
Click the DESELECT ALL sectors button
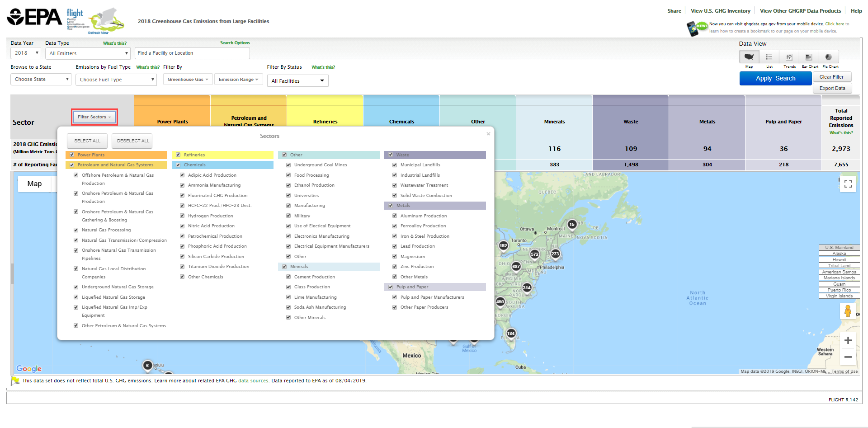(133, 141)
